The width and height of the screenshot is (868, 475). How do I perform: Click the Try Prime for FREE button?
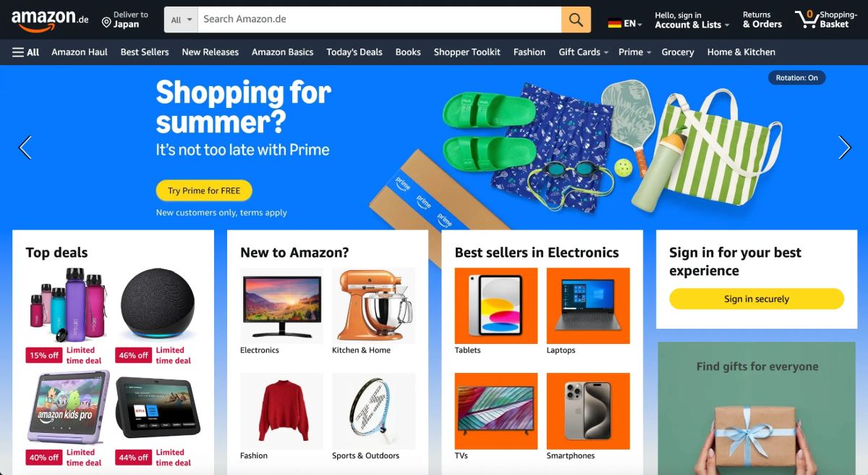coord(204,190)
